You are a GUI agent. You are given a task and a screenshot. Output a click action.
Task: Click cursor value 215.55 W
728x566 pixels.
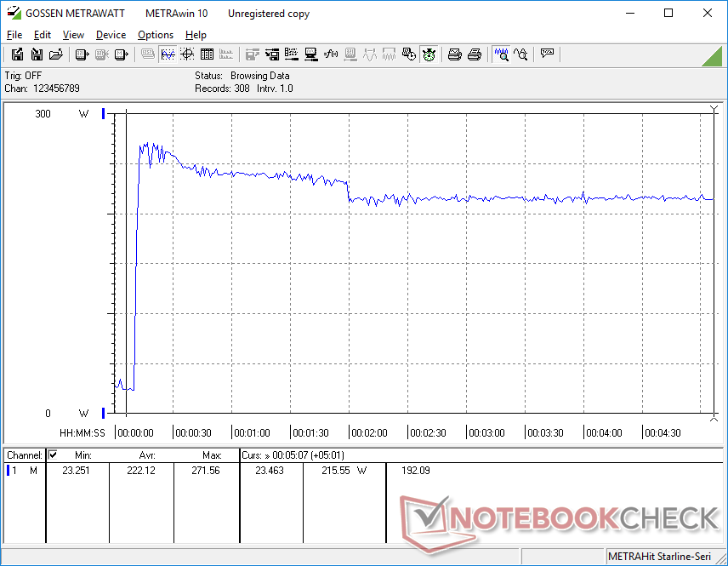pyautogui.click(x=344, y=471)
